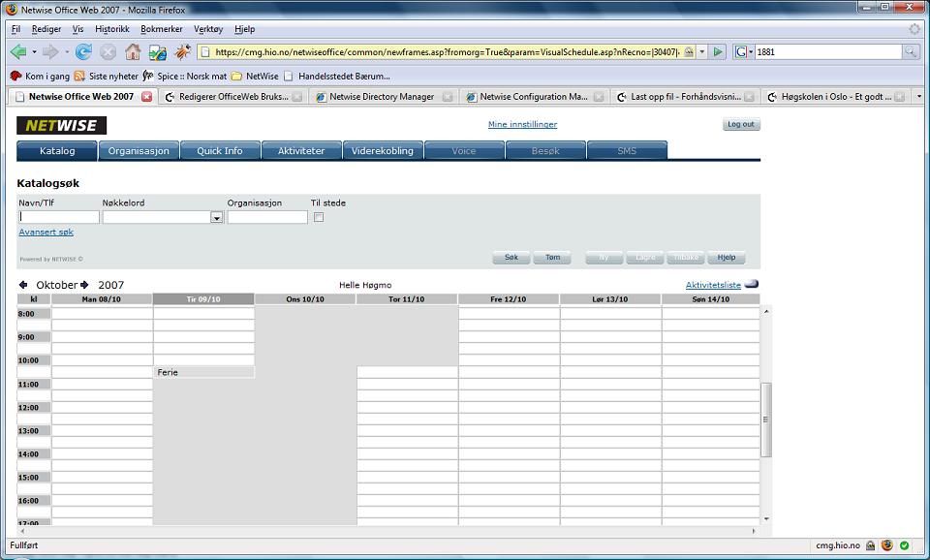
Task: Open the Bokmerker menu
Action: tap(162, 29)
